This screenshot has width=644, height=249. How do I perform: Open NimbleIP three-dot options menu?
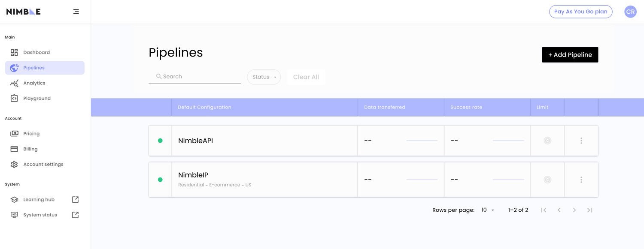[581, 180]
